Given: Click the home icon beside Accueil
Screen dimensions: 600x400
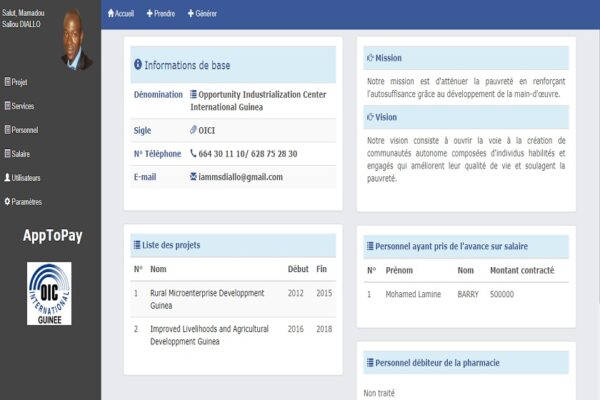Looking at the screenshot, I should click(x=111, y=13).
